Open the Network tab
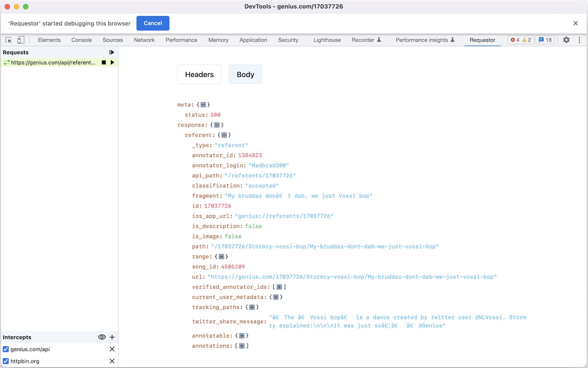The width and height of the screenshot is (588, 368). (x=144, y=40)
